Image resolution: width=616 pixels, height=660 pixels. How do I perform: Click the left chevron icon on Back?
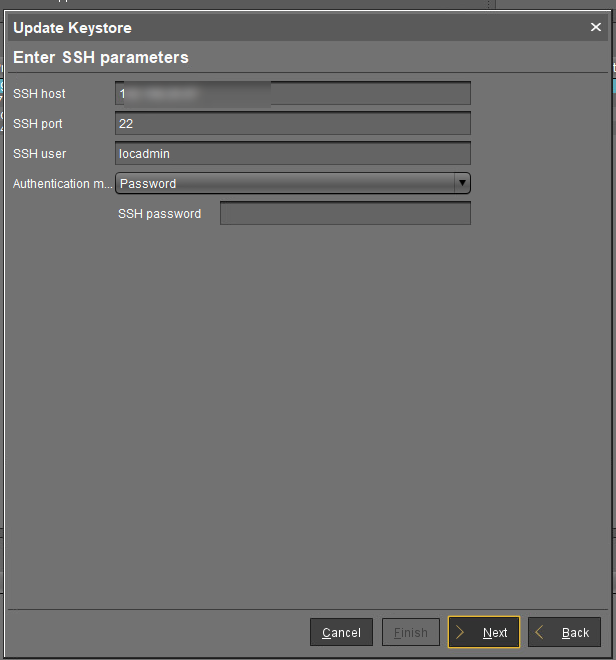click(x=541, y=633)
